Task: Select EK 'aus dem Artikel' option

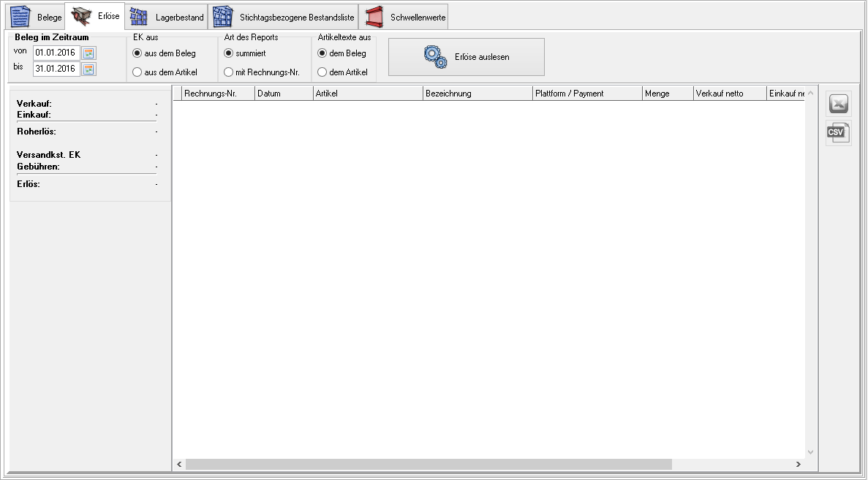Action: pyautogui.click(x=137, y=72)
